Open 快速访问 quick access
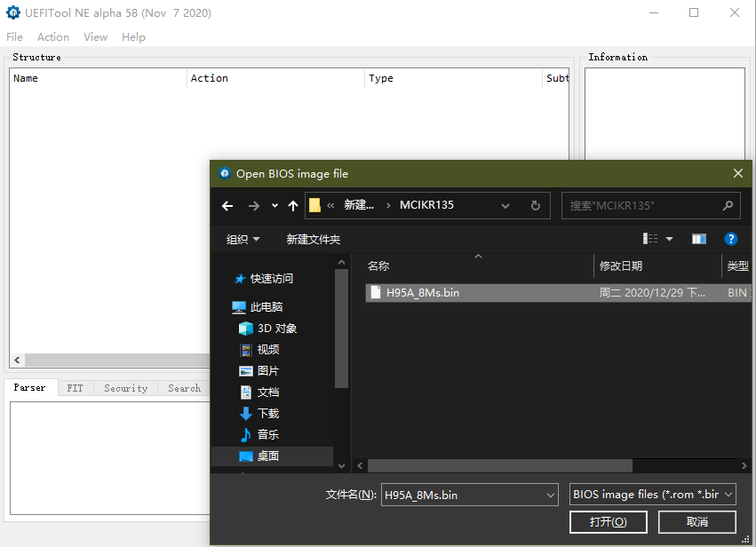Screen dimensions: 756x547 pyautogui.click(x=271, y=279)
